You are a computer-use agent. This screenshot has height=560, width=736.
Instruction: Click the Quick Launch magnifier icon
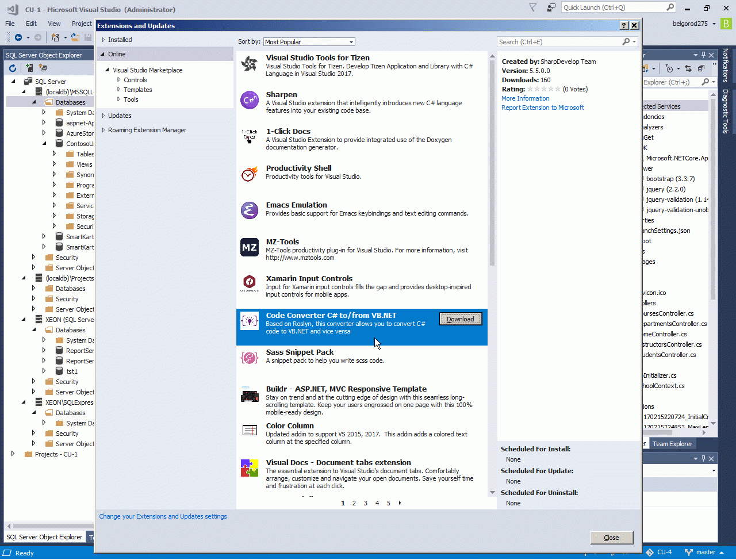click(x=670, y=7)
